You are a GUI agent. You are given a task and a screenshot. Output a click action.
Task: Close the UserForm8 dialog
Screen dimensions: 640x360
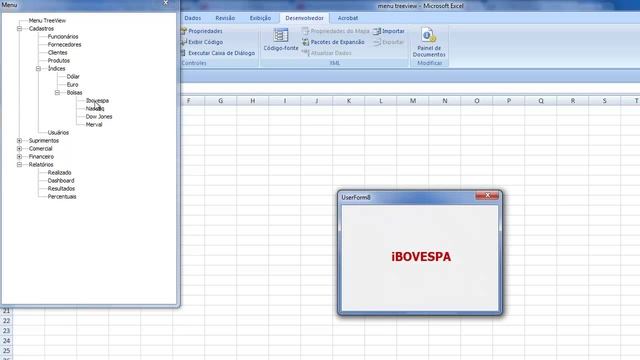[487, 196]
